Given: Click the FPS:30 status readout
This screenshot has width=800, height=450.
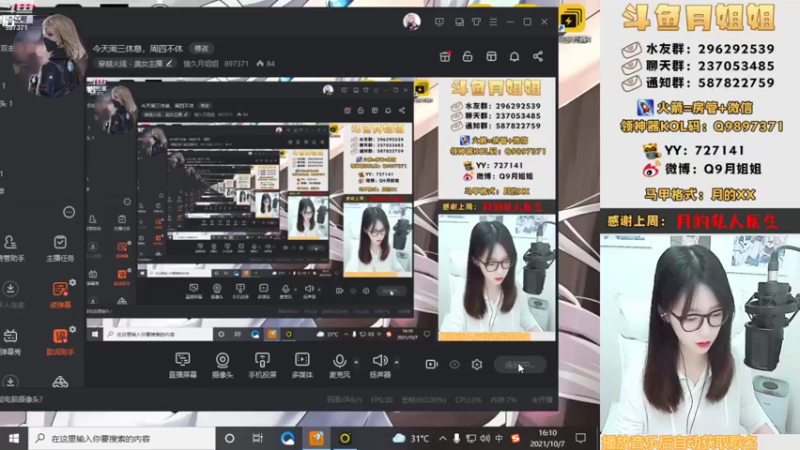Looking at the screenshot, I should coord(382,400).
